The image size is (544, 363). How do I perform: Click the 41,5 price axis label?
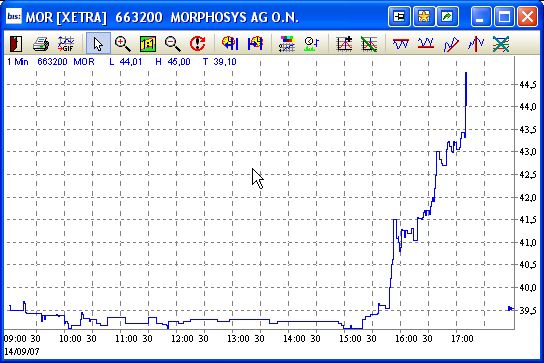pos(528,220)
